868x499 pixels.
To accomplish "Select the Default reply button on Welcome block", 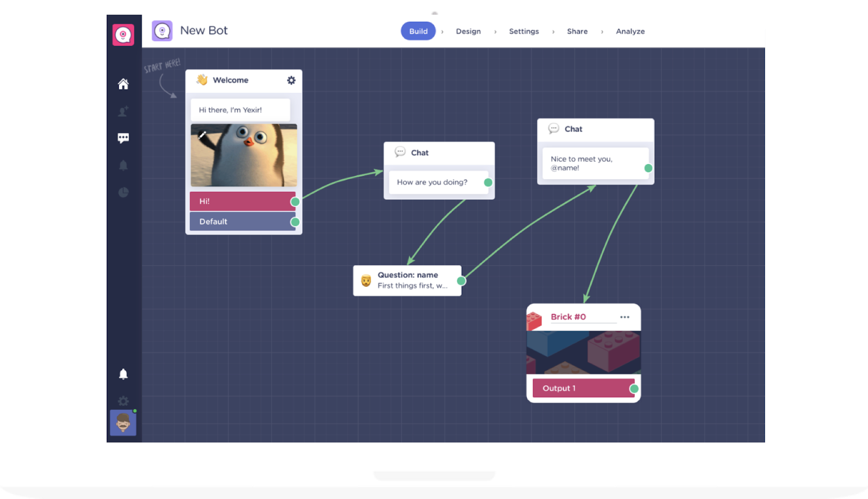I will click(x=239, y=221).
